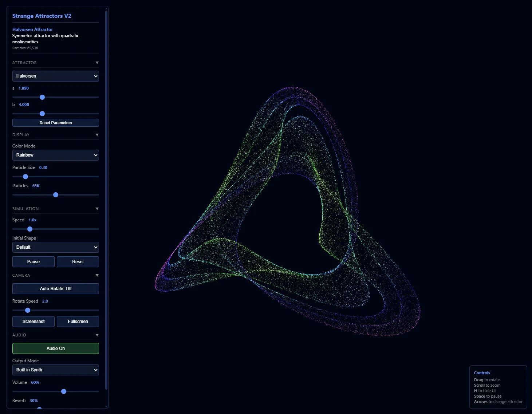
Task: Click the panel scrollbar on the right edge
Action: [x=106, y=146]
